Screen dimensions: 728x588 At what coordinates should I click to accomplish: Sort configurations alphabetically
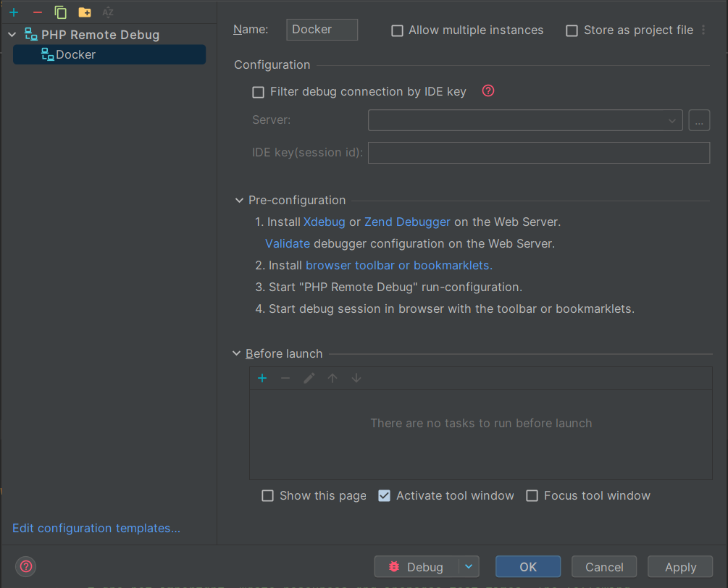click(x=108, y=12)
